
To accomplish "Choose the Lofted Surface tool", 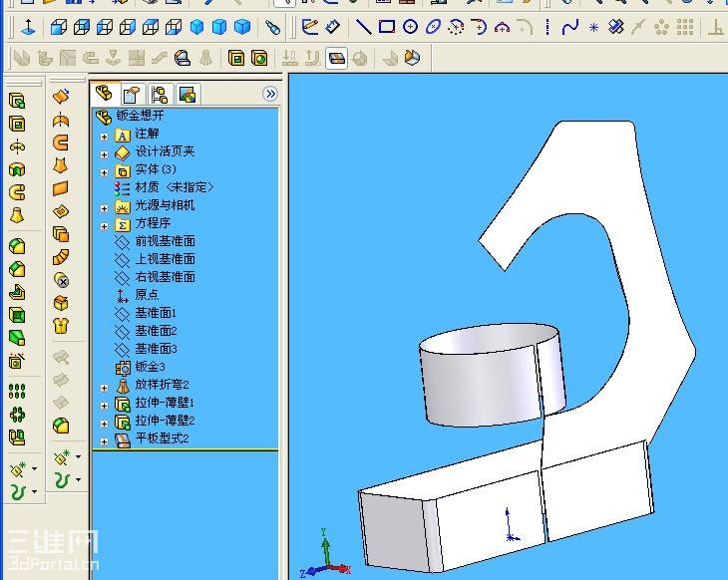I will click(x=61, y=165).
